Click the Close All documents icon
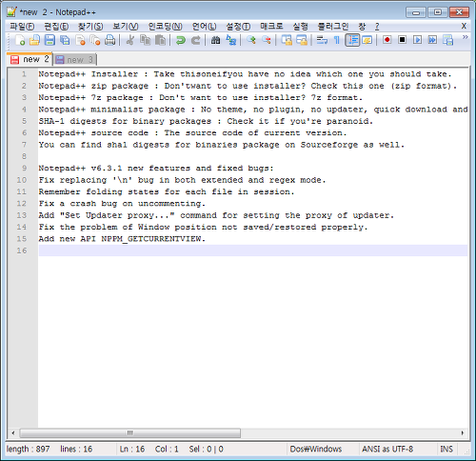Screen dimensions: 476x461 click(x=95, y=40)
